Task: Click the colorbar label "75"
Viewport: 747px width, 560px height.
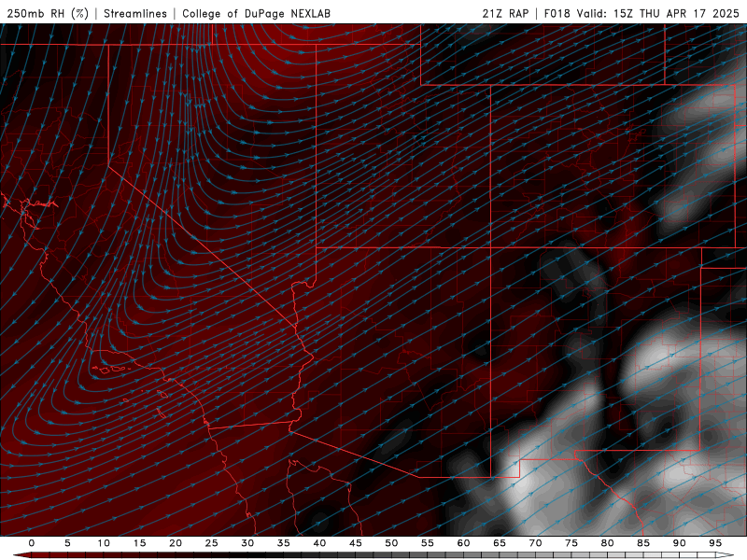Action: coord(571,543)
